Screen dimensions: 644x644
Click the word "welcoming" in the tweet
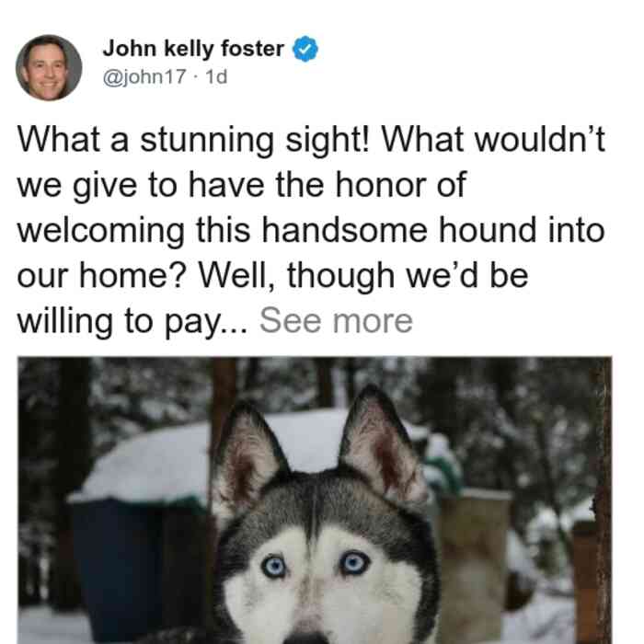coord(101,231)
